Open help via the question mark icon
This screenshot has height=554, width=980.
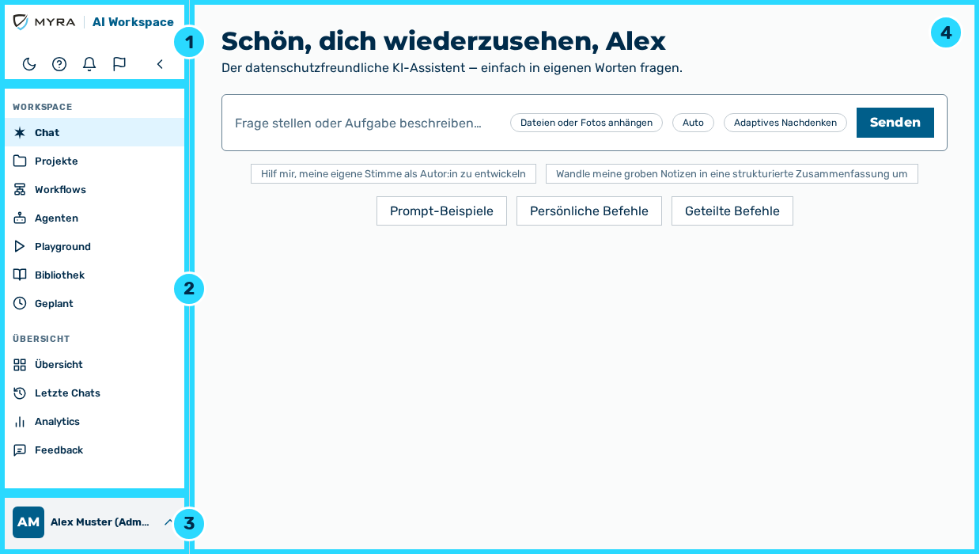[59, 64]
